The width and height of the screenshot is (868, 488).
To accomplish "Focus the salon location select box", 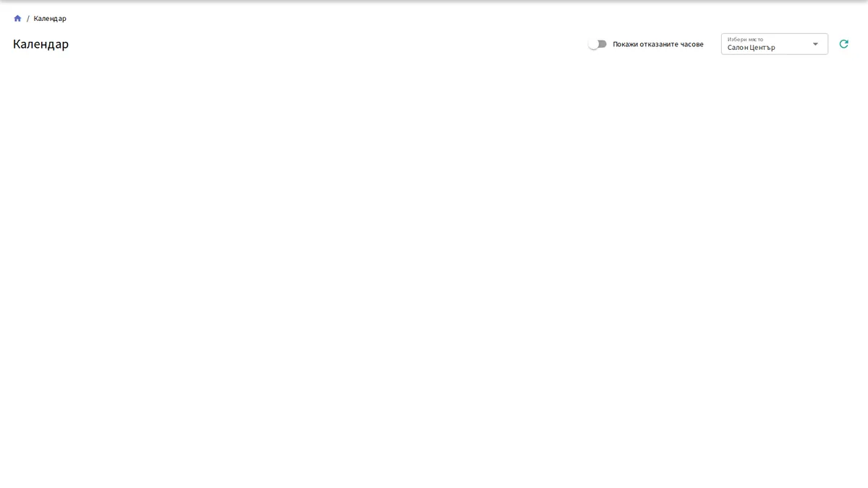I will (775, 44).
